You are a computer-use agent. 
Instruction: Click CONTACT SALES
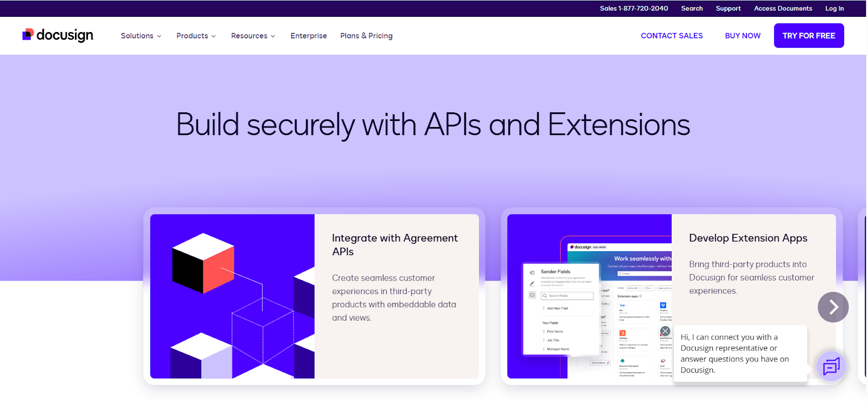(672, 36)
